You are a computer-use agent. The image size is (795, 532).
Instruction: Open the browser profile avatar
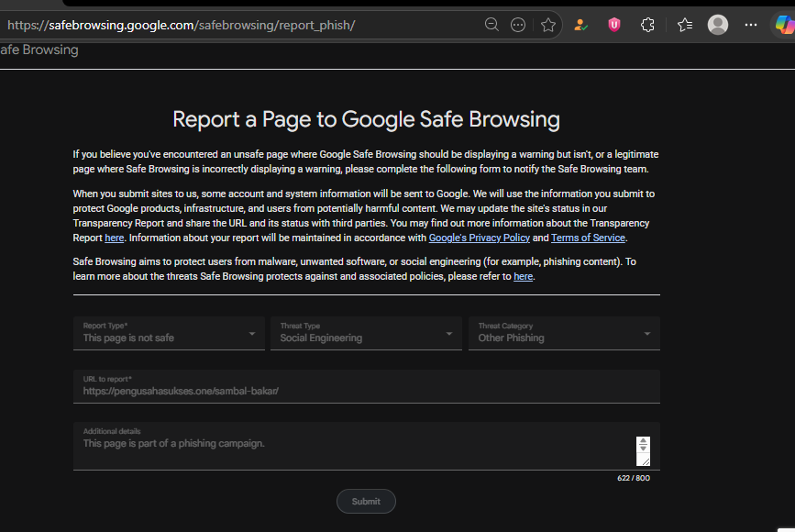tap(717, 25)
